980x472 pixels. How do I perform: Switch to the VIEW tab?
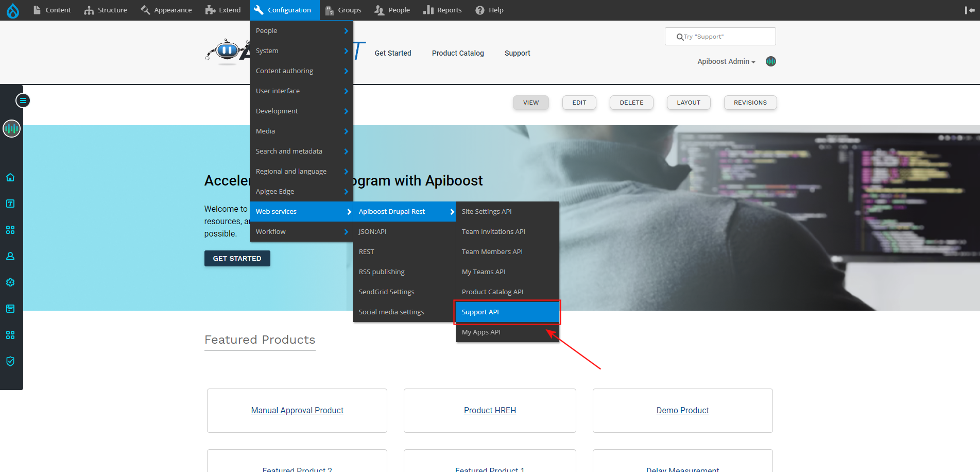[531, 103]
